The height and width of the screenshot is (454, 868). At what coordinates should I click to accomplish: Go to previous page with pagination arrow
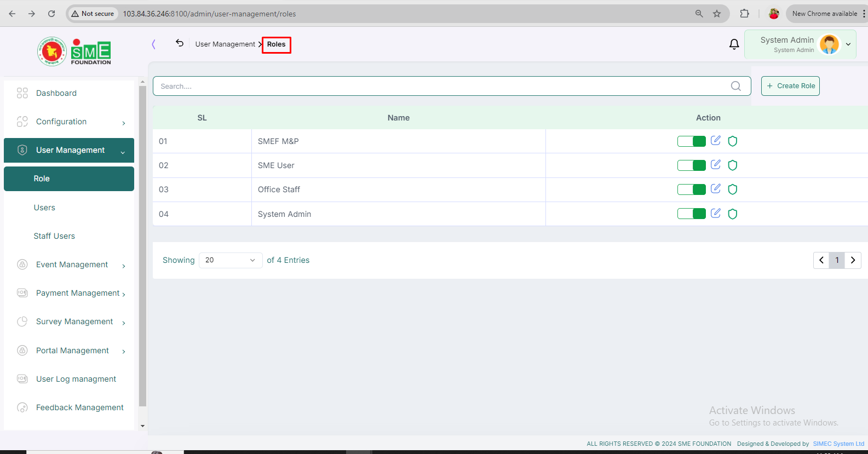(821, 260)
